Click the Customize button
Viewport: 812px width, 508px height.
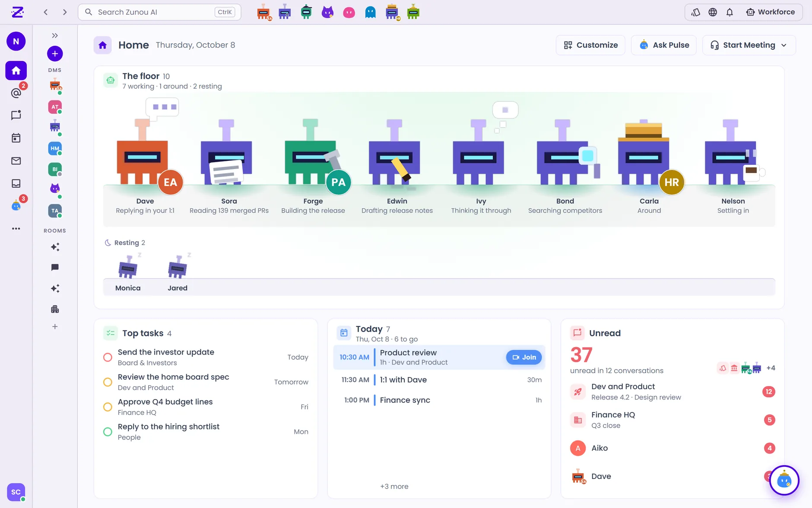tap(590, 45)
